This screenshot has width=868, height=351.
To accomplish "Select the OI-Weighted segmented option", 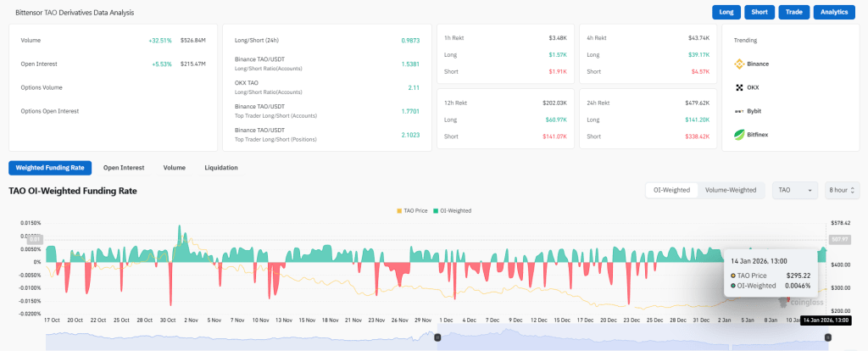I will [671, 190].
